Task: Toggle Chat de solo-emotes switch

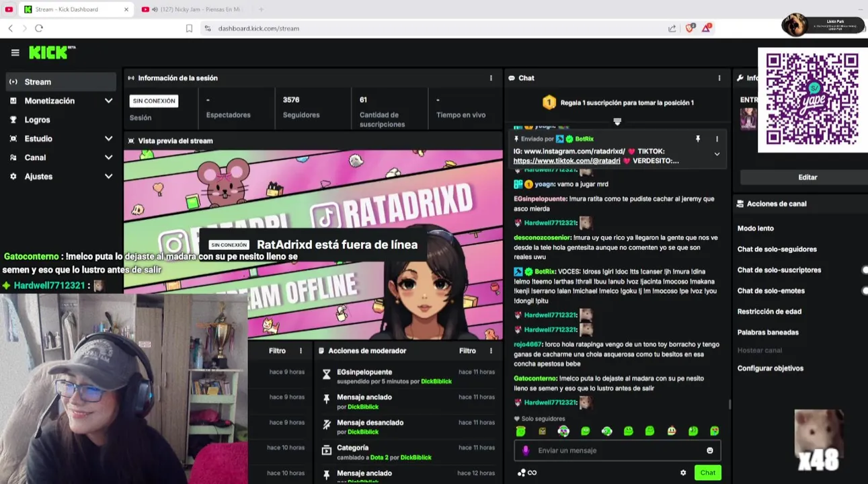Action: coord(865,291)
